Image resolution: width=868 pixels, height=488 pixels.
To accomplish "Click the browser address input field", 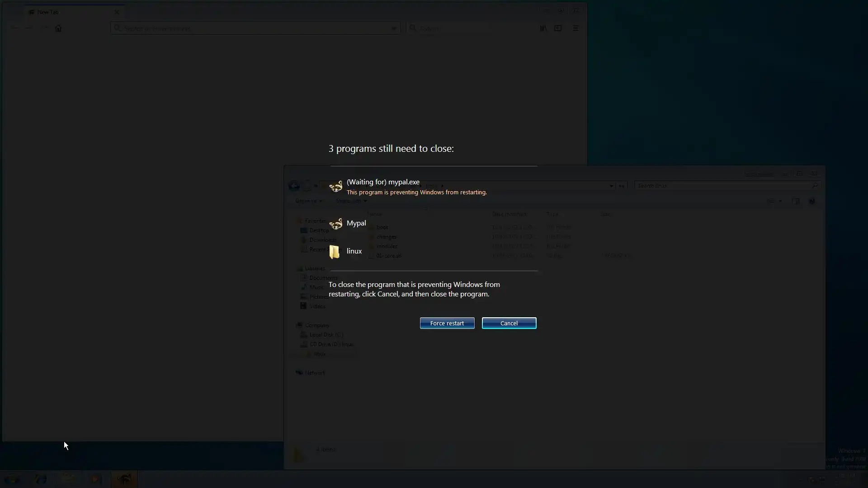I will 253,28.
